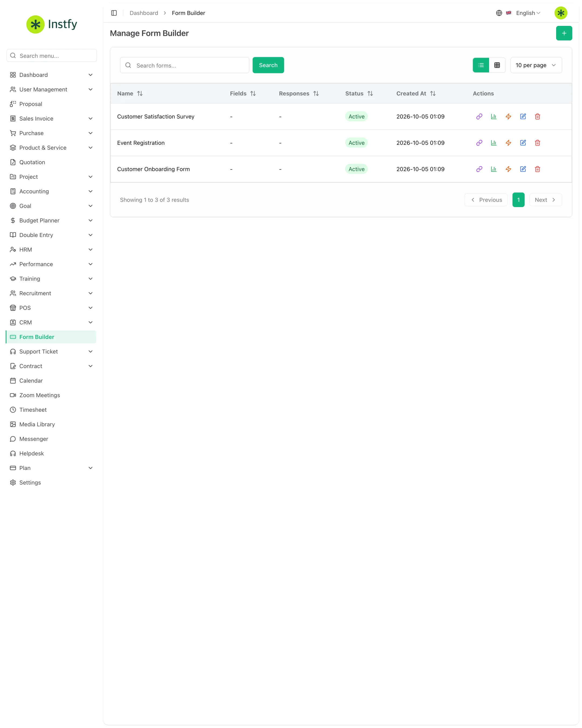The height and width of the screenshot is (728, 582).
Task: Copy link for Event Registration form
Action: click(479, 143)
